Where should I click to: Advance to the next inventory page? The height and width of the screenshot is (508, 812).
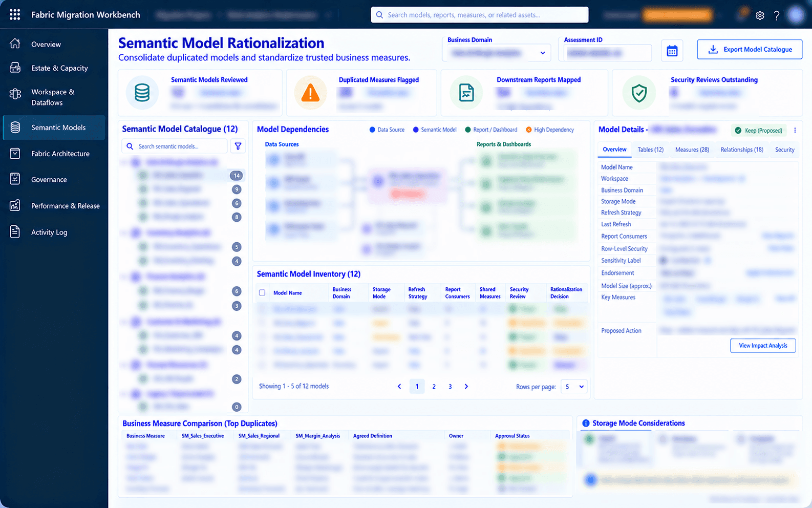[x=466, y=387]
